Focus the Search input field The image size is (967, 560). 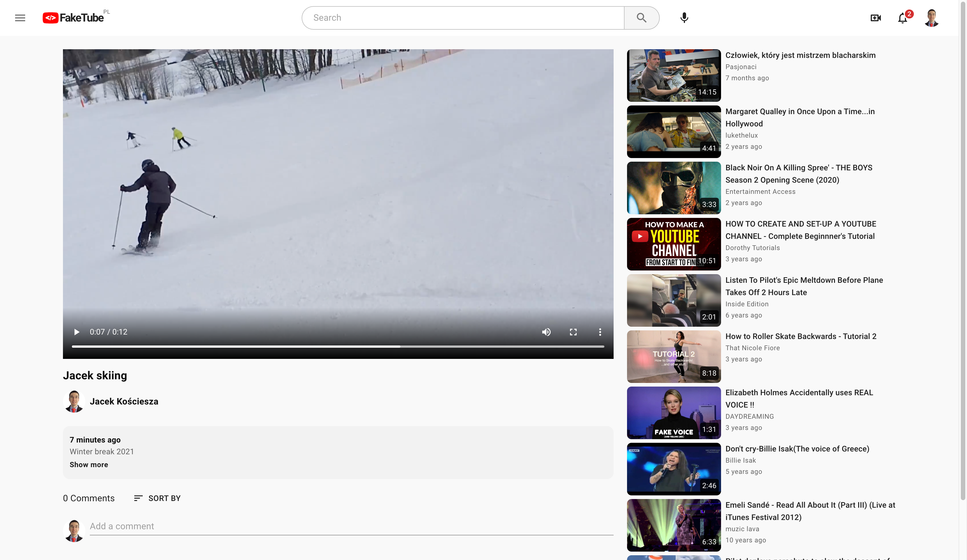point(463,18)
